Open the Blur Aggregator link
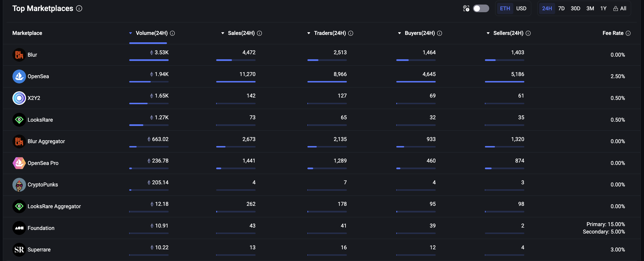This screenshot has height=261, width=644. coord(46,141)
